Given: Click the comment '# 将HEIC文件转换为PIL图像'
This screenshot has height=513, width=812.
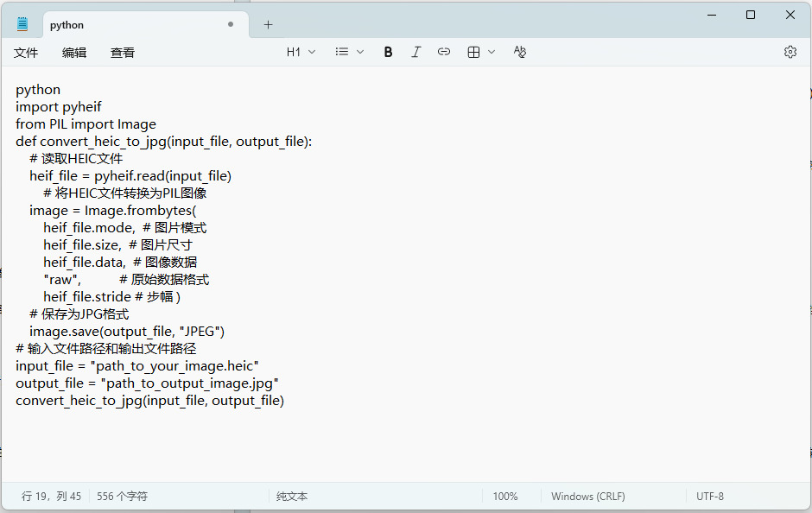Looking at the screenshot, I should point(124,193).
